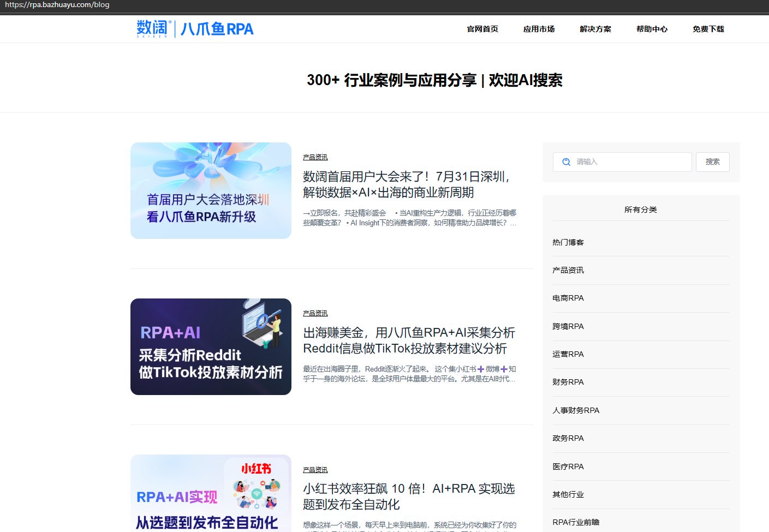
Task: Open article 出海赚美金 Reddit title
Action: (409, 340)
